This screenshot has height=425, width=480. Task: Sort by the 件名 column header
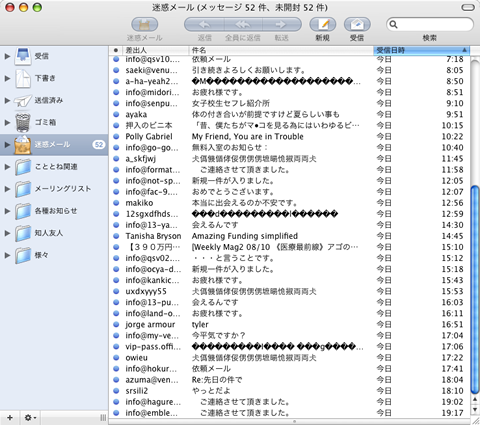point(281,50)
